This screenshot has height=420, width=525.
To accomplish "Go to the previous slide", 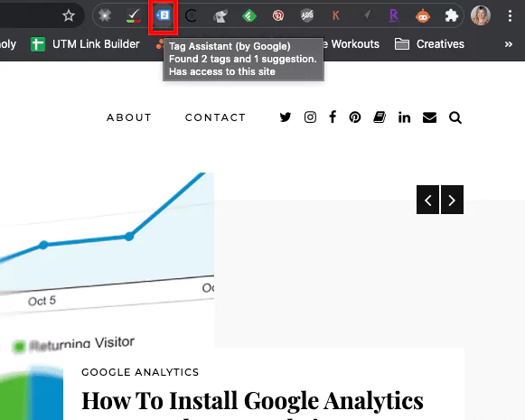I will click(427, 200).
